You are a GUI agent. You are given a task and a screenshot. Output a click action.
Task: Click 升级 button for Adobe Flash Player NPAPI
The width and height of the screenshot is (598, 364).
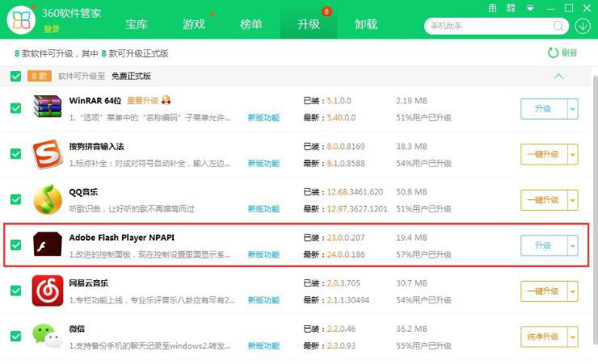544,245
